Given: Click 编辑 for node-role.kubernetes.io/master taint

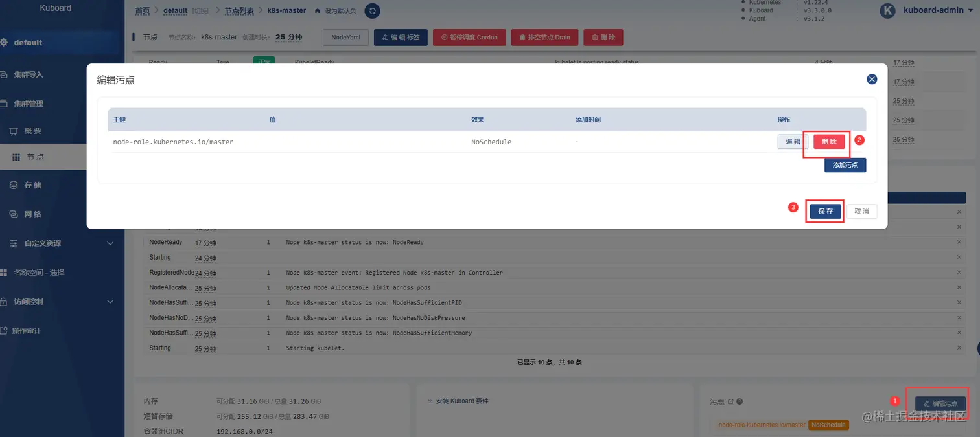Looking at the screenshot, I should [793, 141].
